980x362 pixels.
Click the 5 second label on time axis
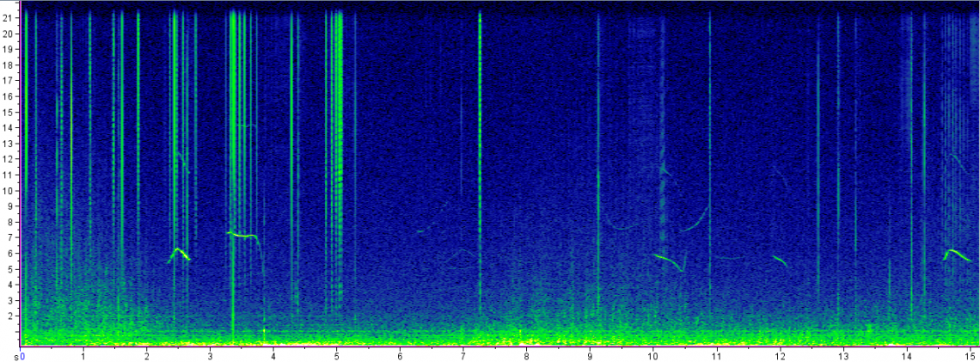pyautogui.click(x=336, y=356)
